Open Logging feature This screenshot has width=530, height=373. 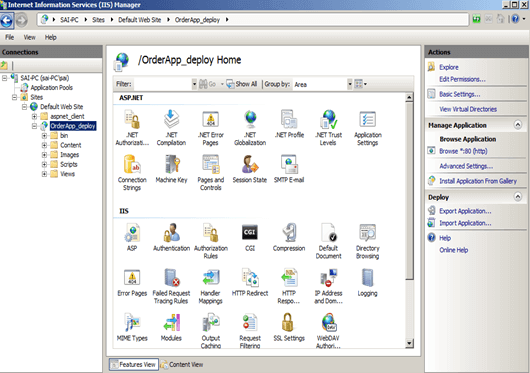[x=368, y=282]
